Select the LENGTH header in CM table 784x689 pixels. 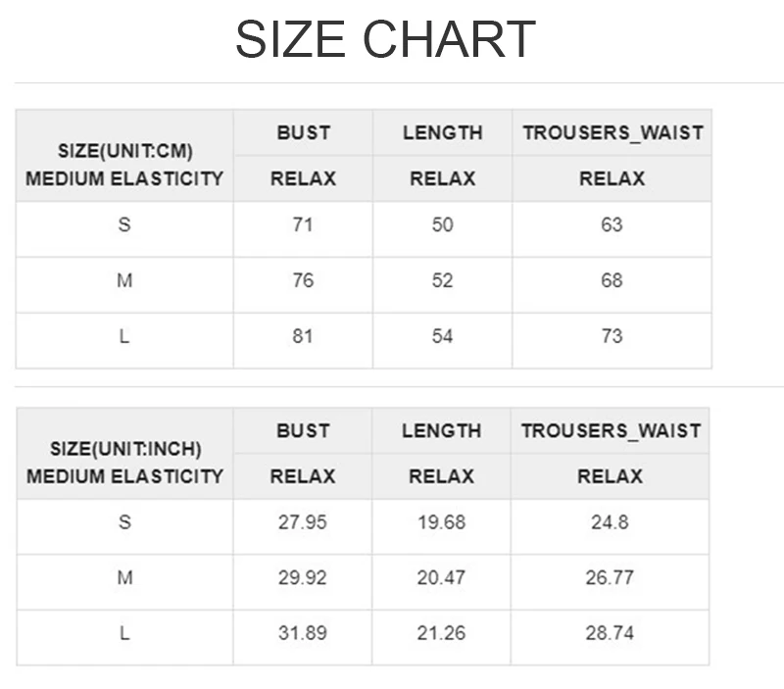[443, 132]
